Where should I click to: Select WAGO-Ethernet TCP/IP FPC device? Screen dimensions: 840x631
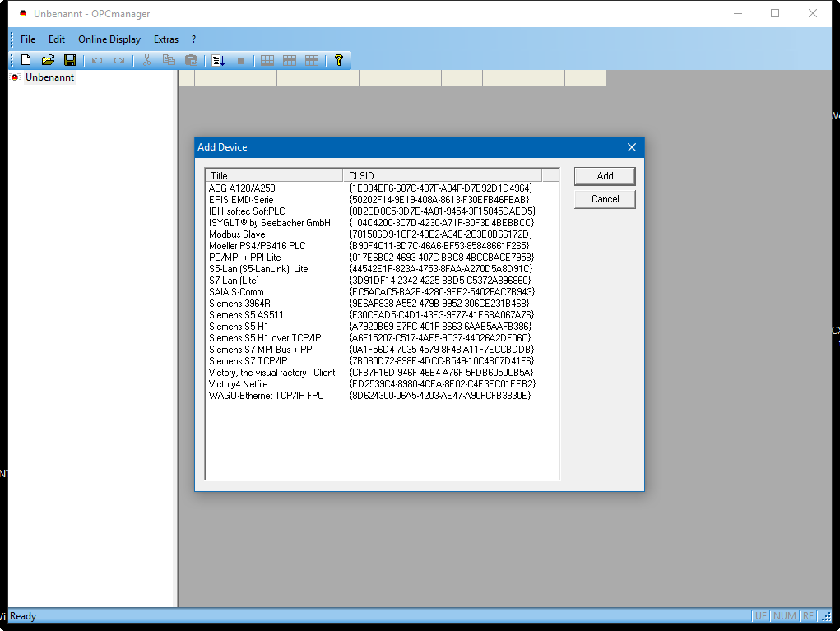point(267,396)
